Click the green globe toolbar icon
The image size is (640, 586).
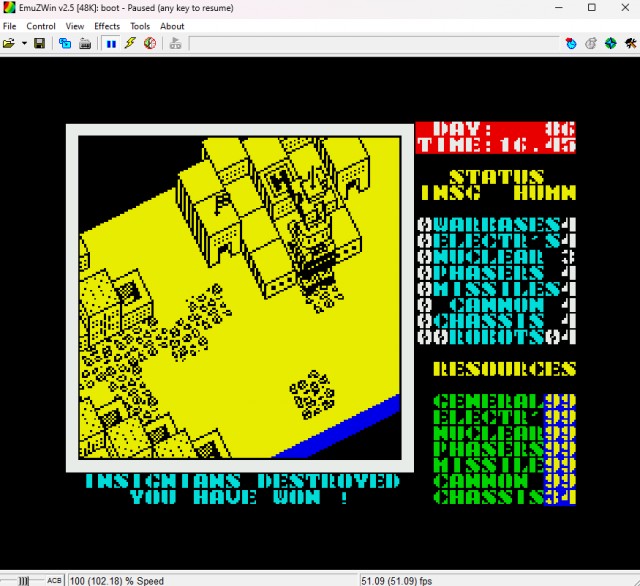point(609,44)
